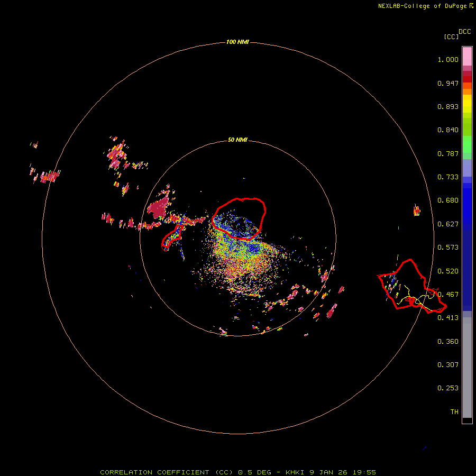Select the 0.680 scale value
This screenshot has height=476, width=476.
pyautogui.click(x=448, y=200)
